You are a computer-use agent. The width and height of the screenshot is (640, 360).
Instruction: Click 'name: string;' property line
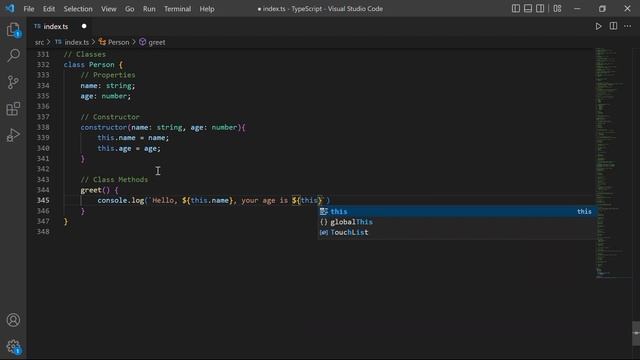108,85
